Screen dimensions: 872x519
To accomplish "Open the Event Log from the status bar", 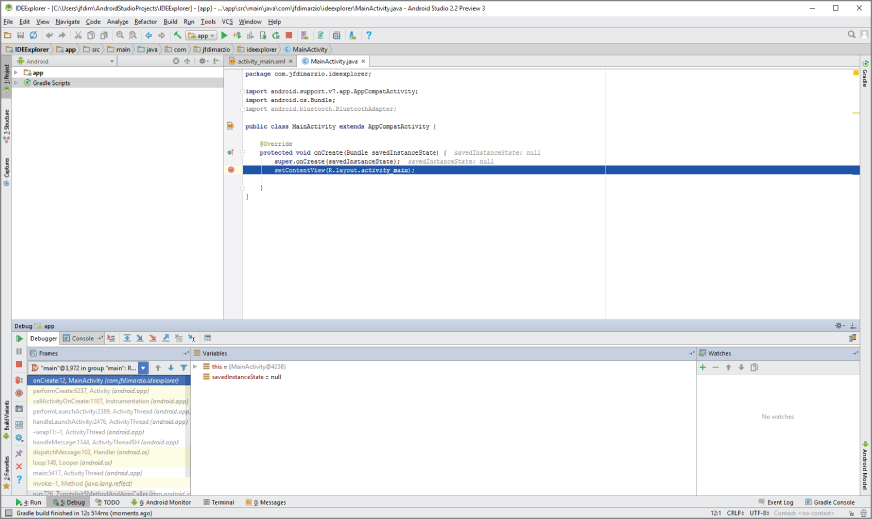I will 780,502.
